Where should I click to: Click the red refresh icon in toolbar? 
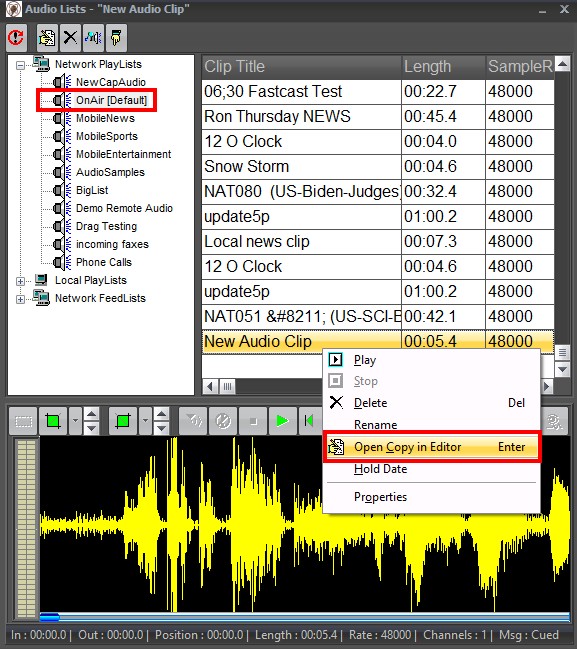[x=17, y=38]
